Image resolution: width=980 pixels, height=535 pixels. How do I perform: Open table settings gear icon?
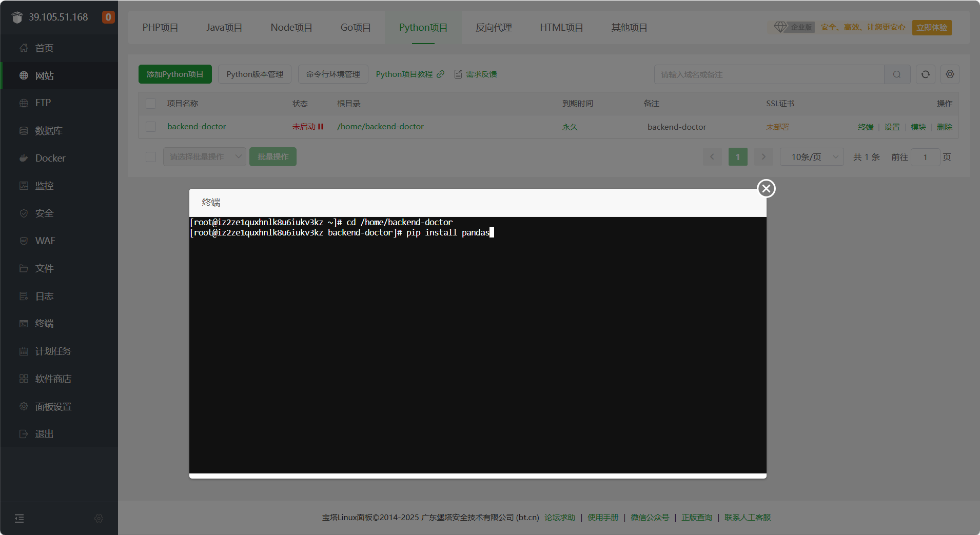coord(950,74)
